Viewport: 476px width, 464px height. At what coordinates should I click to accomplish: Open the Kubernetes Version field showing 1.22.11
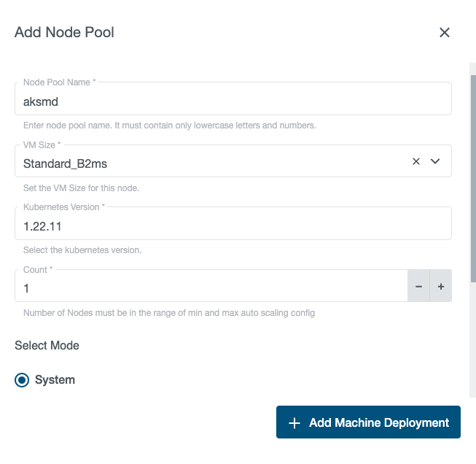tap(219, 226)
